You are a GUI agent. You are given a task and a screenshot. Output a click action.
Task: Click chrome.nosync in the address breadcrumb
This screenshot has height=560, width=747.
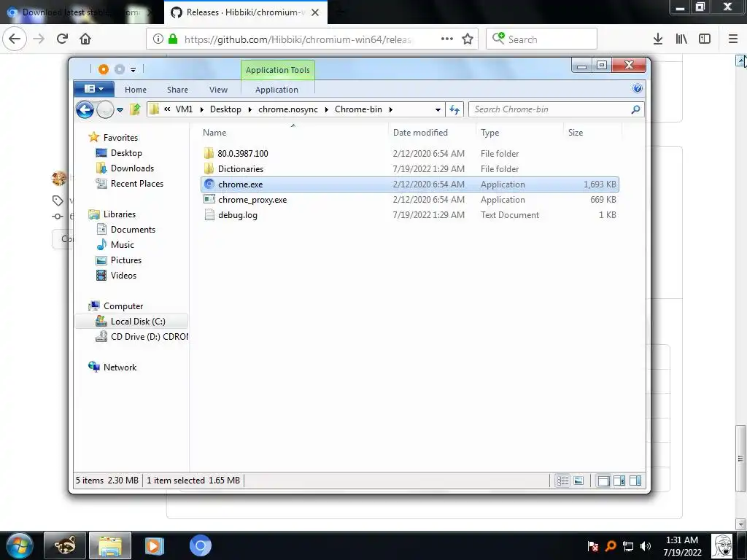click(287, 109)
